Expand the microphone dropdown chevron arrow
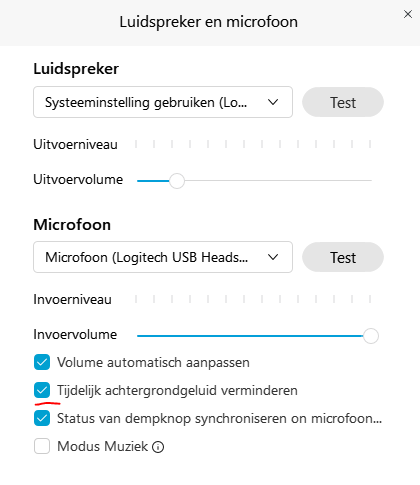Image resolution: width=420 pixels, height=485 pixels. (x=273, y=257)
